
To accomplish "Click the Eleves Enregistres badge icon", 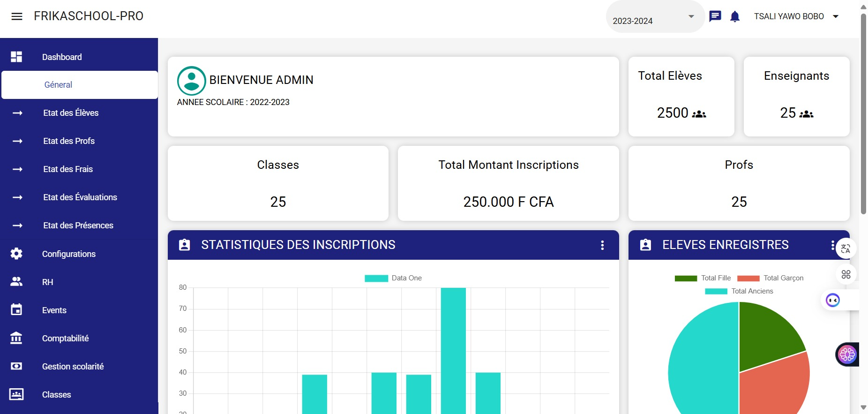I will coord(646,245).
